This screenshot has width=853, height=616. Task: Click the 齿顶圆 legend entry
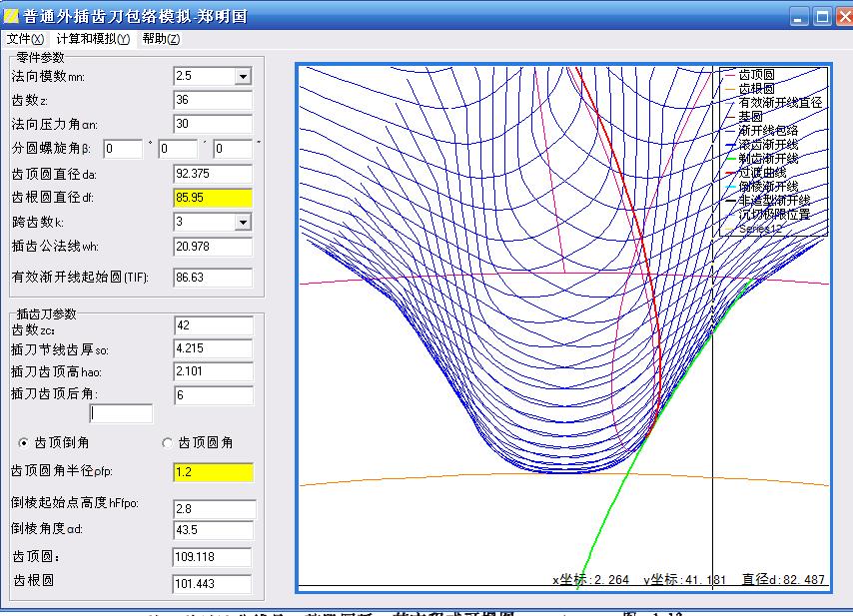750,75
